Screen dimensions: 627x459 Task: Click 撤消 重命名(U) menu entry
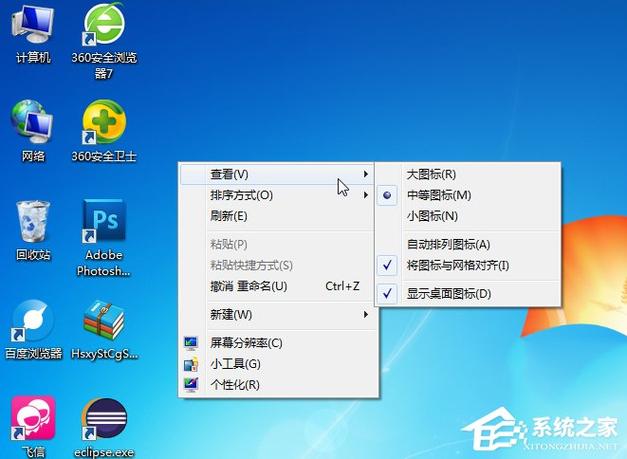[277, 286]
